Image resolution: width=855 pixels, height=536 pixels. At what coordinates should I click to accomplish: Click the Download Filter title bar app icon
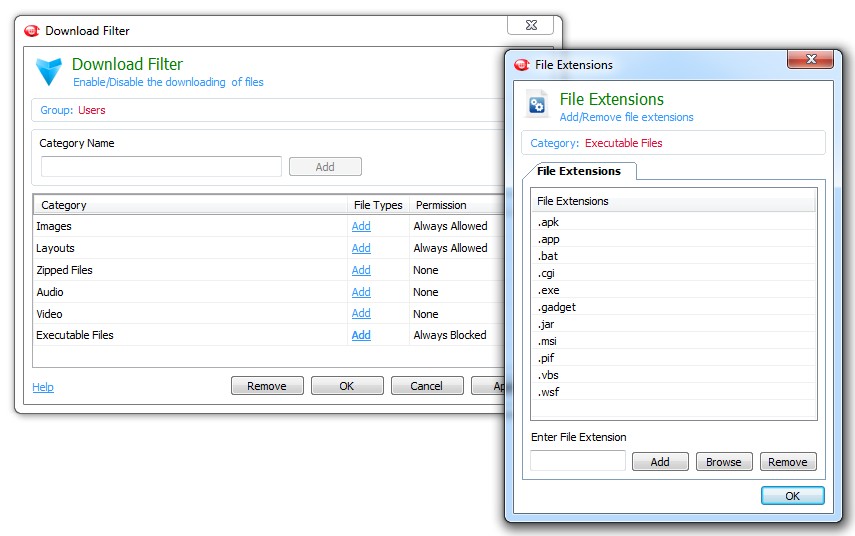(x=31, y=31)
